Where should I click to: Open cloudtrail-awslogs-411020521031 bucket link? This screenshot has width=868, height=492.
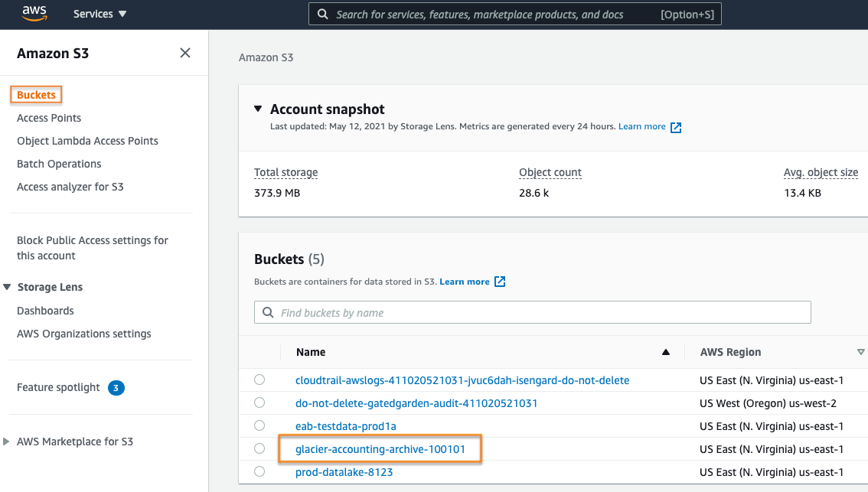pyautogui.click(x=462, y=380)
